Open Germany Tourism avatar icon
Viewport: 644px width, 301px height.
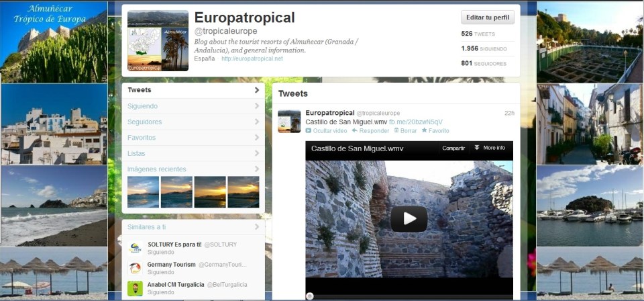tap(136, 268)
